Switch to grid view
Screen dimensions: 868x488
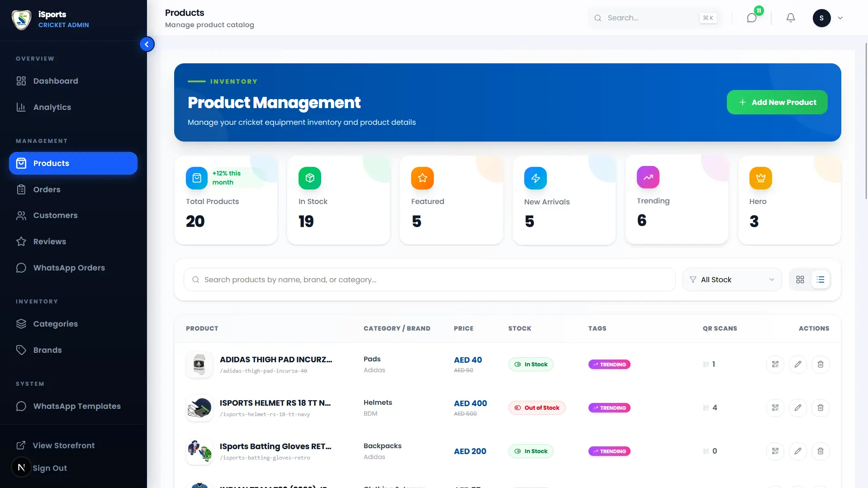click(x=800, y=280)
